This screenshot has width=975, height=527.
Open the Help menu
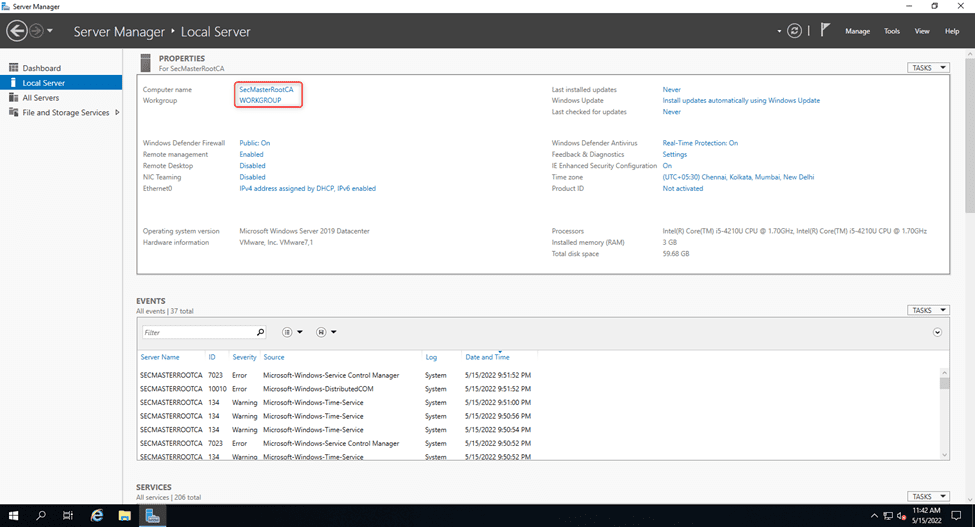tap(951, 31)
